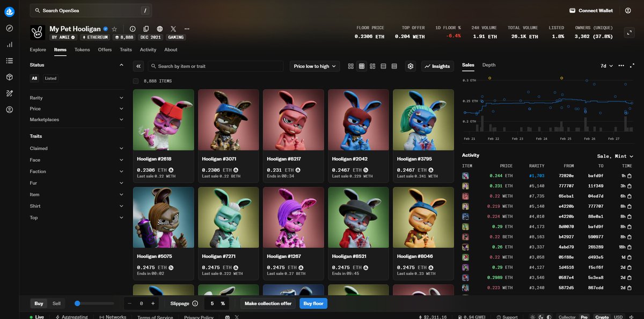644x319 pixels.
Task: Open the item grid settings gear
Action: (x=411, y=66)
